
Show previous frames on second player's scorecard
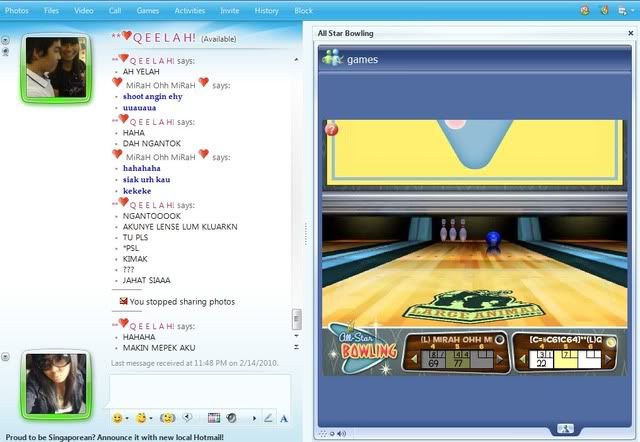tap(524, 360)
